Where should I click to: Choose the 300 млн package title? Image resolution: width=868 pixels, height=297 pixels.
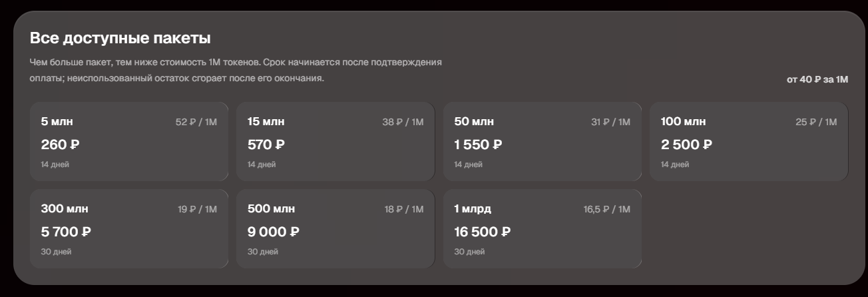[x=65, y=209]
